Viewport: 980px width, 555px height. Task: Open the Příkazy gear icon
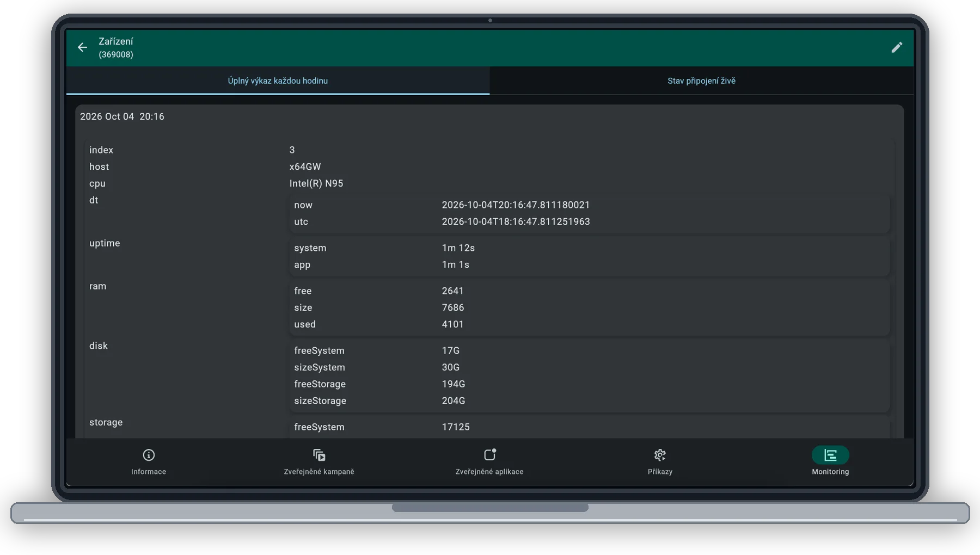660,455
